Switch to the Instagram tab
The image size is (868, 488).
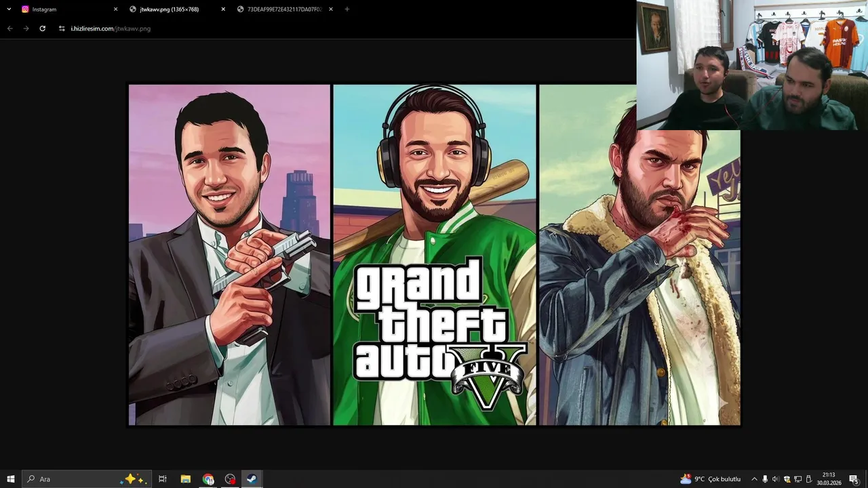[69, 9]
